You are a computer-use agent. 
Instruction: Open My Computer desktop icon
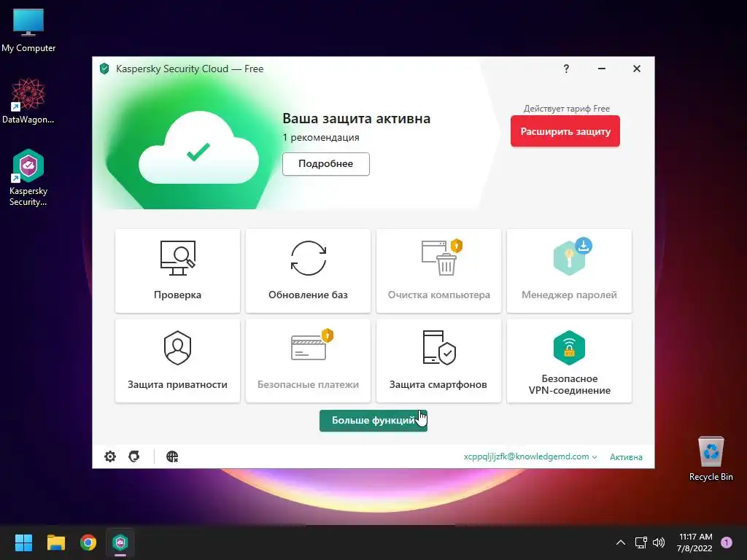28,30
